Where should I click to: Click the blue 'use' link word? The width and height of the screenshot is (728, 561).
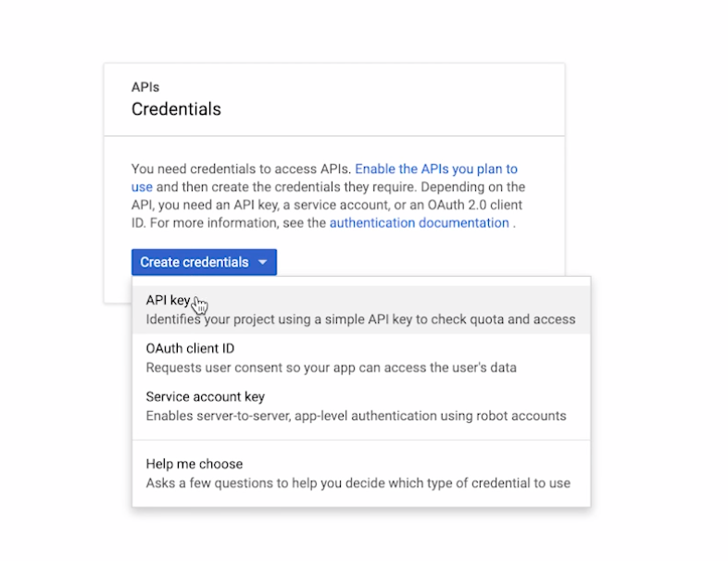[x=142, y=187]
